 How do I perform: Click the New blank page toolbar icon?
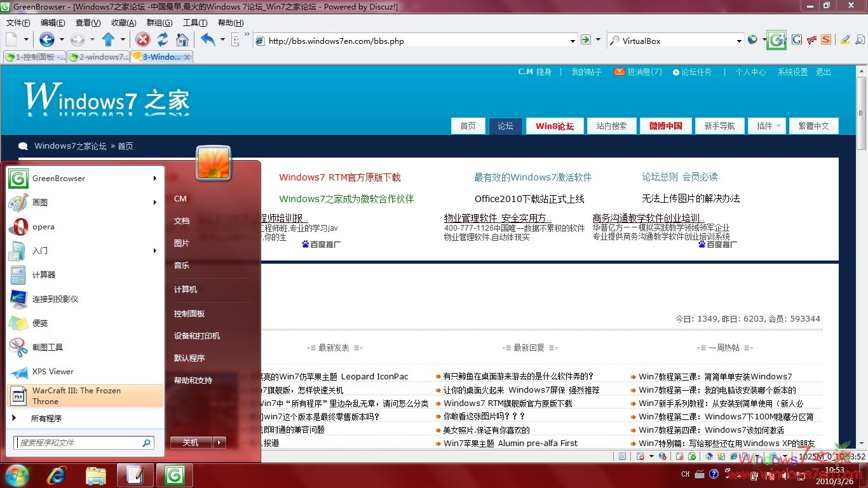(x=11, y=40)
